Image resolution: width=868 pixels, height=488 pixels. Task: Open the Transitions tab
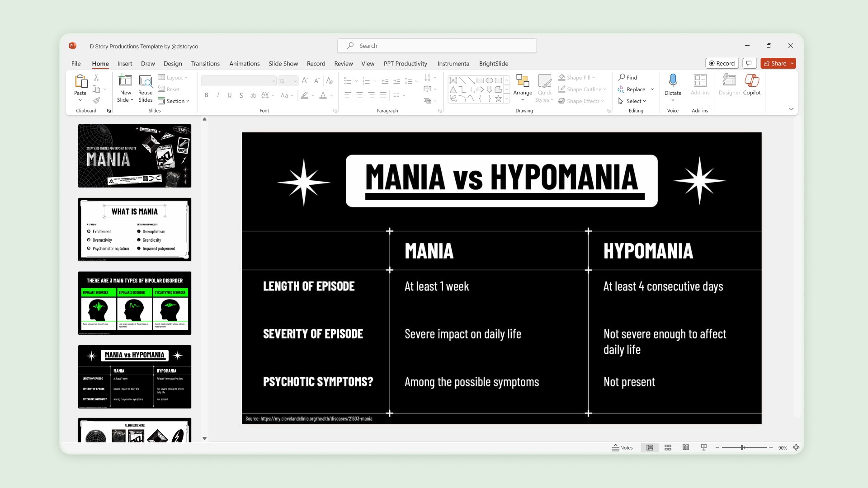coord(205,64)
